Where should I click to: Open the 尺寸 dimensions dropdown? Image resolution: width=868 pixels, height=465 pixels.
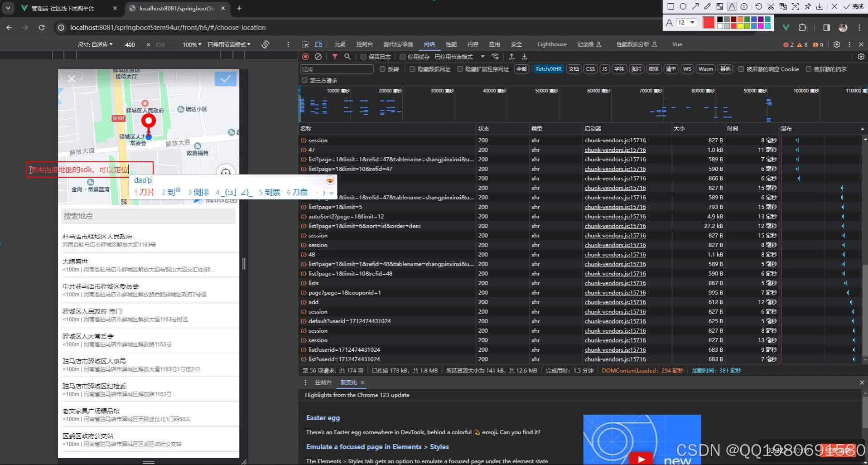tap(95, 44)
